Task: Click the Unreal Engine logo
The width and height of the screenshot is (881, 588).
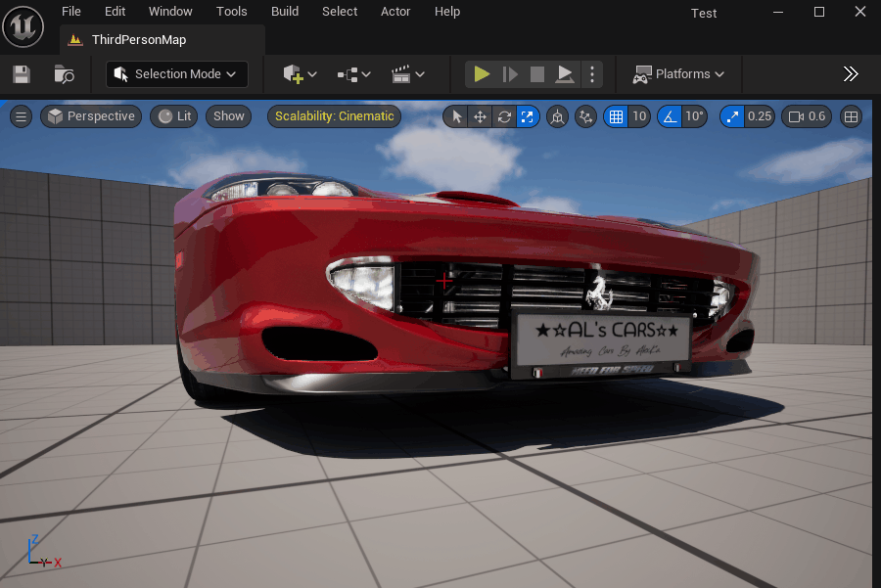Action: pyautogui.click(x=23, y=26)
